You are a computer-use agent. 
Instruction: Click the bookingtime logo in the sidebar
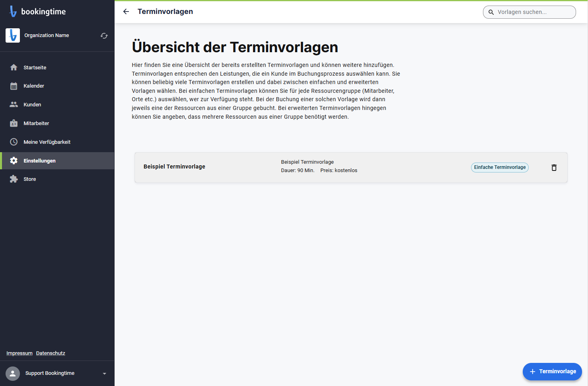pos(37,12)
